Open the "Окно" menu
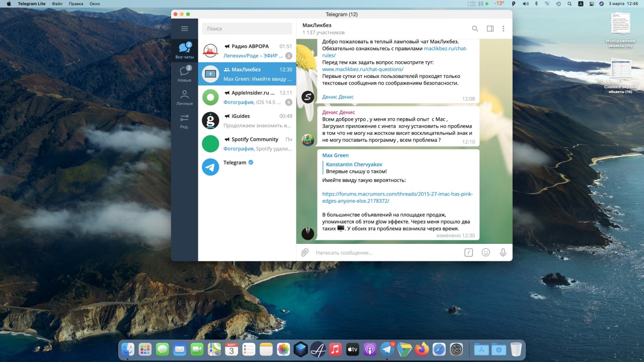Image resolution: width=644 pixels, height=362 pixels. (95, 4)
